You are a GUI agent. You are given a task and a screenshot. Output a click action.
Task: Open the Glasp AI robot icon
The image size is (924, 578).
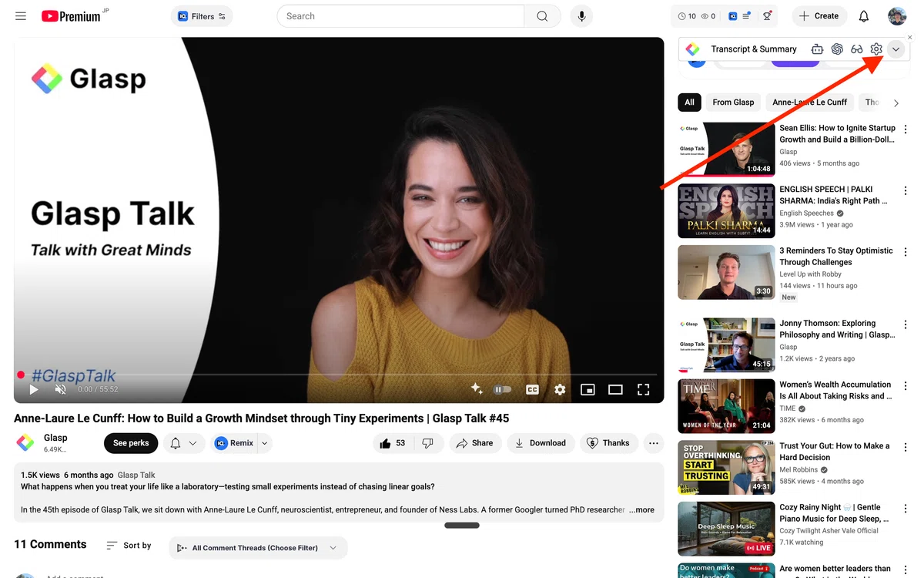tap(817, 49)
